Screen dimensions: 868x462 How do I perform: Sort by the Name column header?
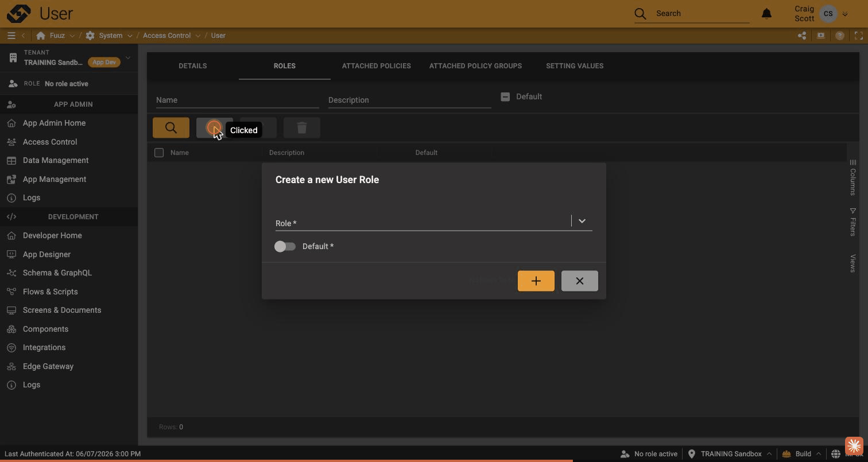[180, 153]
